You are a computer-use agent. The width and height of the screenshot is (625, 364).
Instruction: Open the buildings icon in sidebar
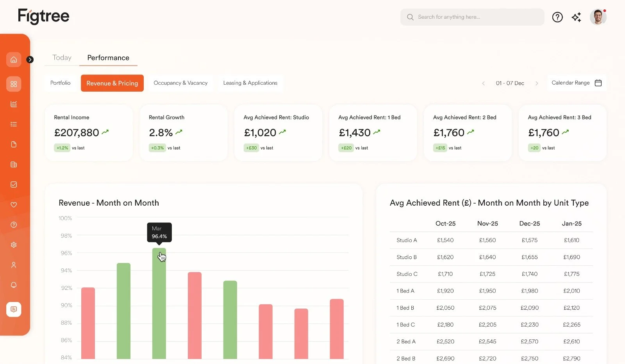coord(14,164)
